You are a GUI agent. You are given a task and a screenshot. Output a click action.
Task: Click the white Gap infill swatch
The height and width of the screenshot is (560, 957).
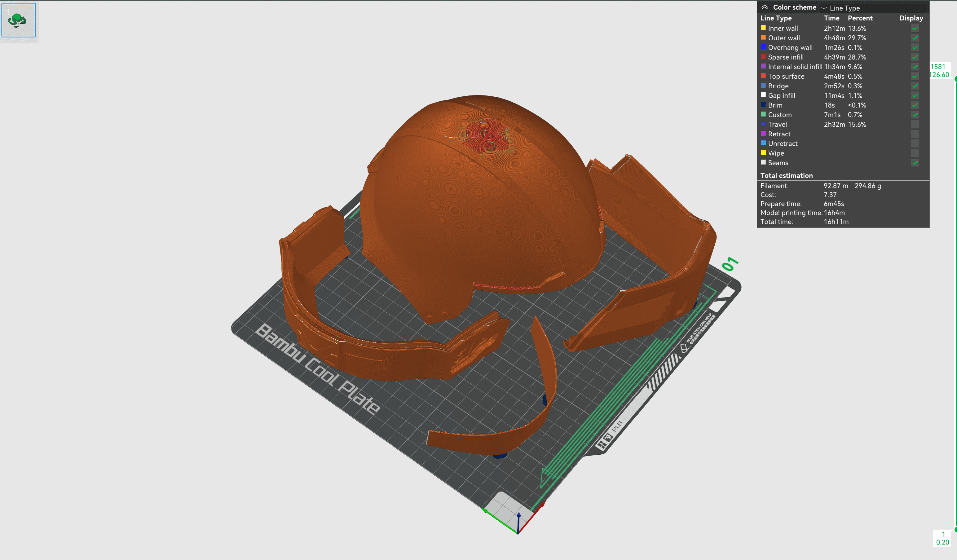pyautogui.click(x=763, y=95)
